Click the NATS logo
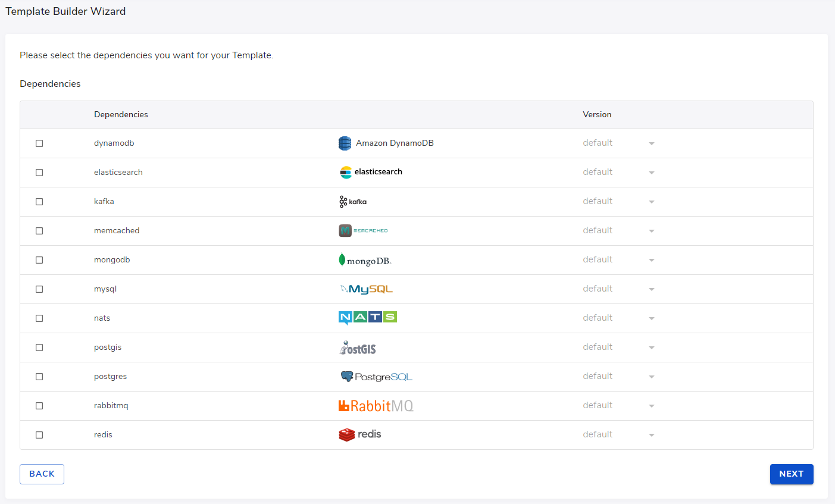 click(x=368, y=318)
